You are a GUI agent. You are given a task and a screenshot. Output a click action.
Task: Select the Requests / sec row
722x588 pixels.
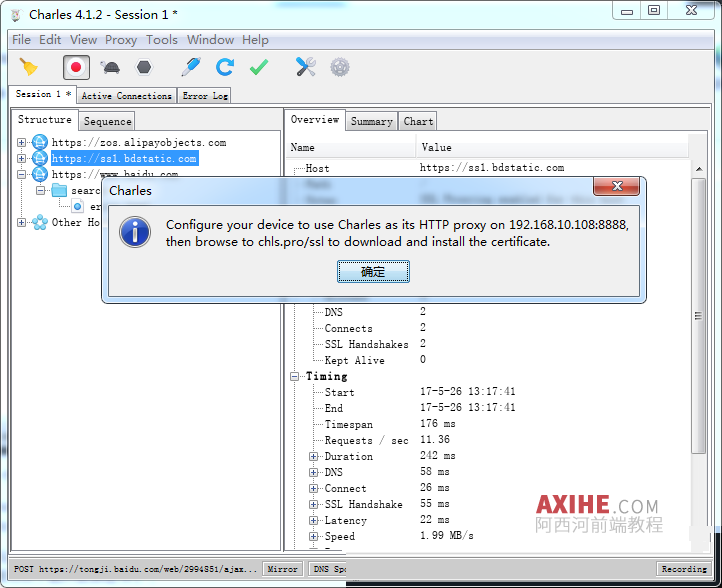pos(488,440)
